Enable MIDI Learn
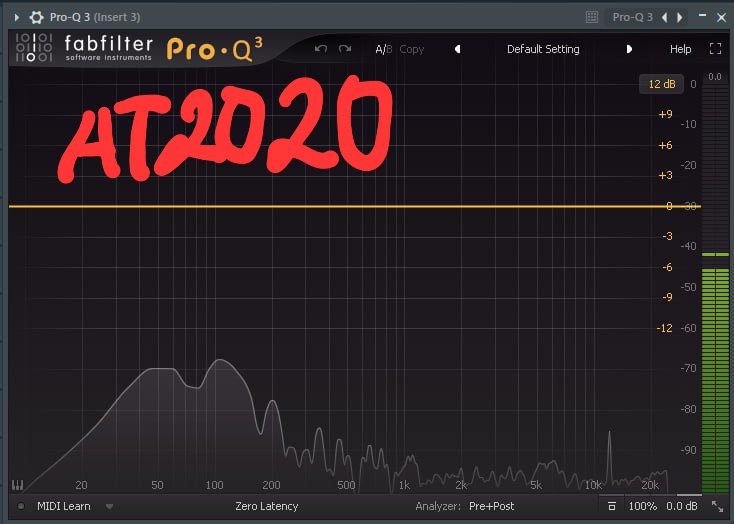The image size is (734, 524). [x=63, y=506]
